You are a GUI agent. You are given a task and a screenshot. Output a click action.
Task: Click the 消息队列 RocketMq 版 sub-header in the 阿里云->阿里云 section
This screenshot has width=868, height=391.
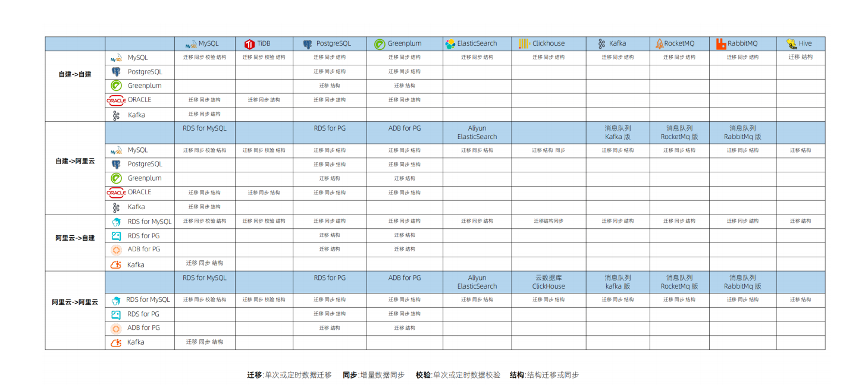tap(679, 282)
